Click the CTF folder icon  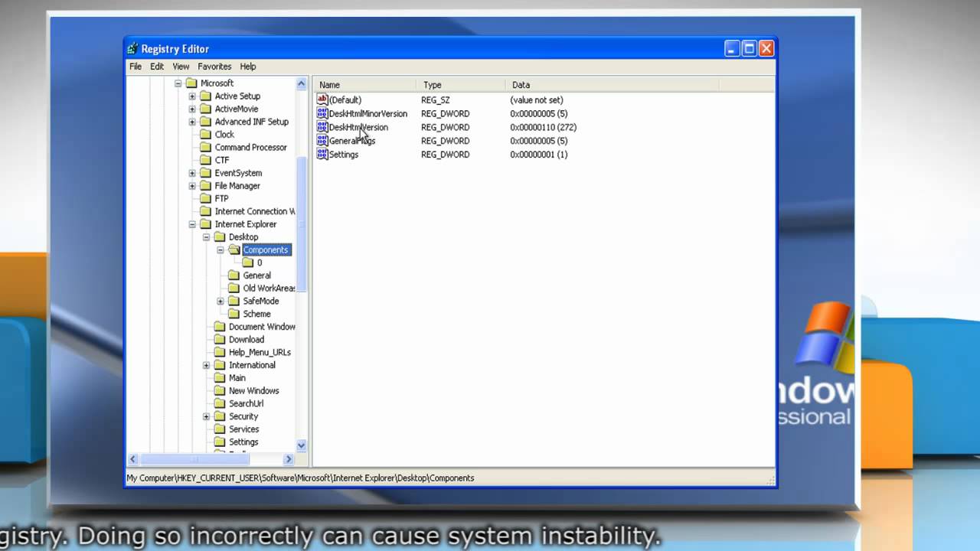pos(205,160)
